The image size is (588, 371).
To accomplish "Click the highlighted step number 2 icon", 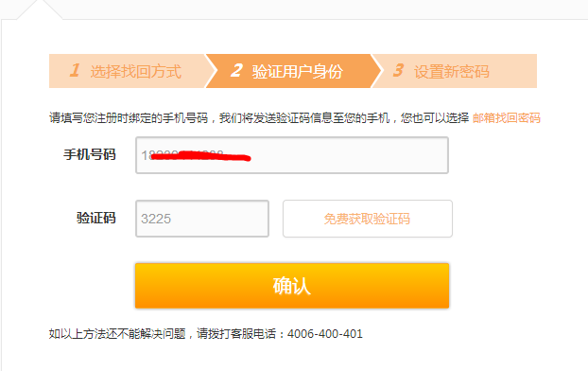I will (236, 70).
